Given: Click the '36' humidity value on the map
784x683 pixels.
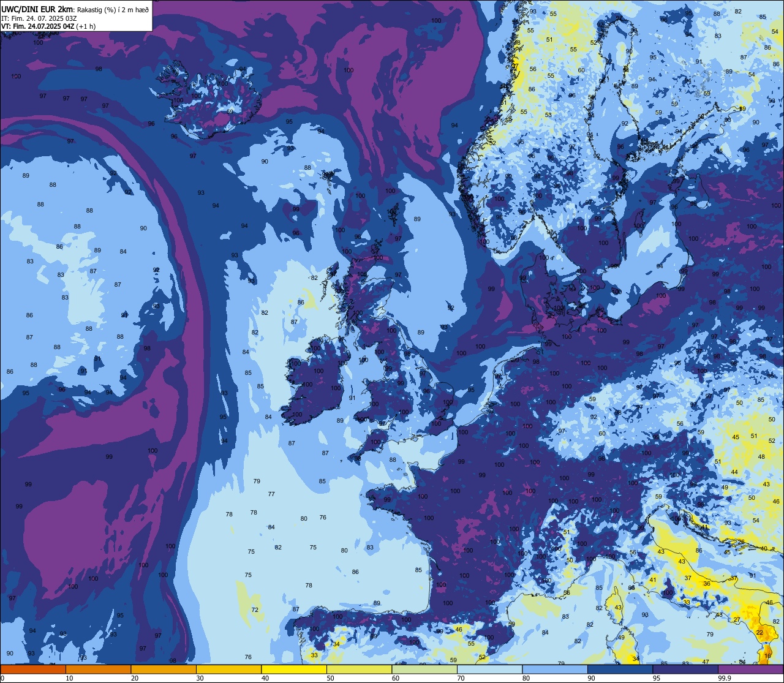Looking at the screenshot, I should pos(707,584).
